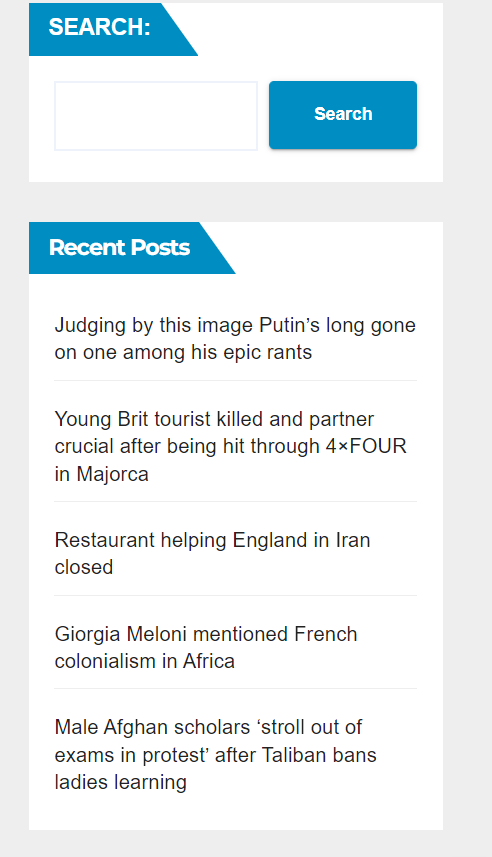This screenshot has width=492, height=857.
Task: Click the word 'closed' under Restaurant headline
Action: point(84,567)
